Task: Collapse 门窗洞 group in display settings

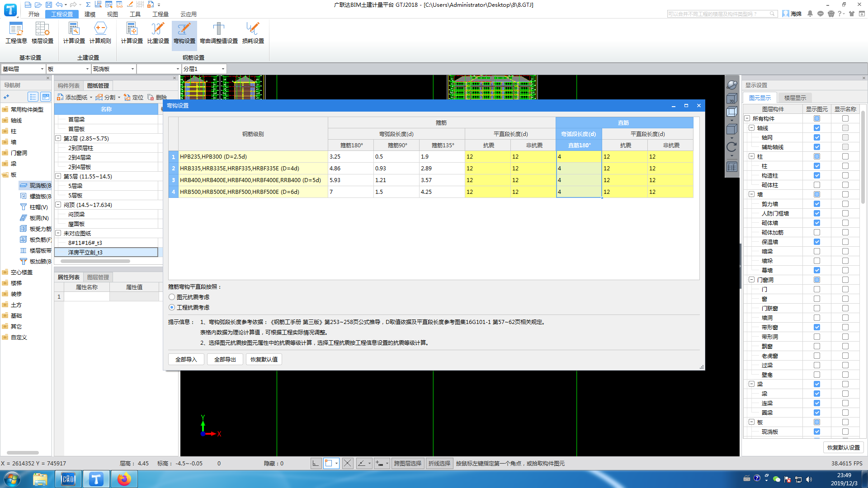Action: 751,280
